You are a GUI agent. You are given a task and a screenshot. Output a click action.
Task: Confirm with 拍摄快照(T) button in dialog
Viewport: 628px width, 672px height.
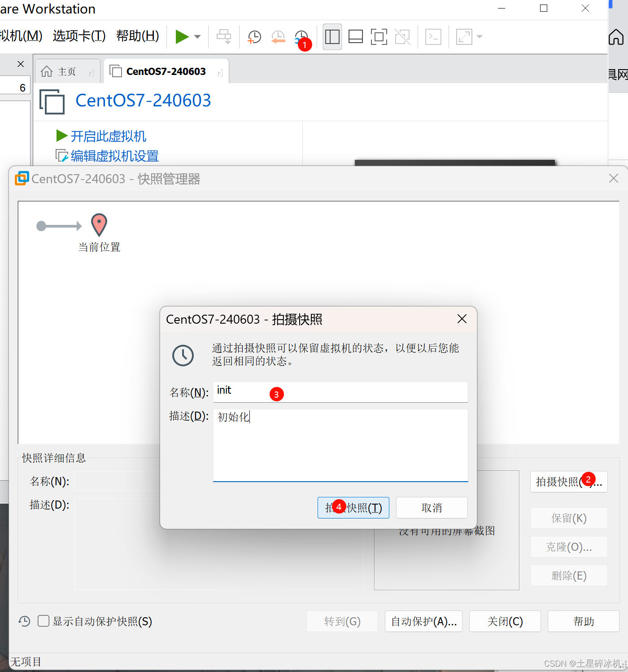[353, 508]
